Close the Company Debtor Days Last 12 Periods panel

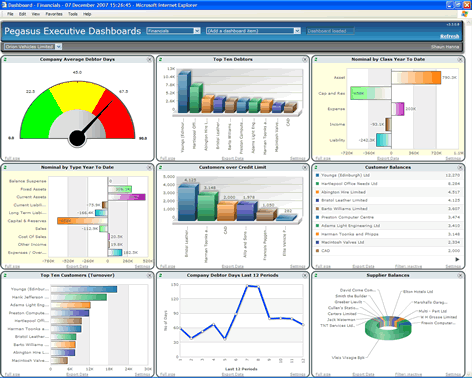[305, 276]
